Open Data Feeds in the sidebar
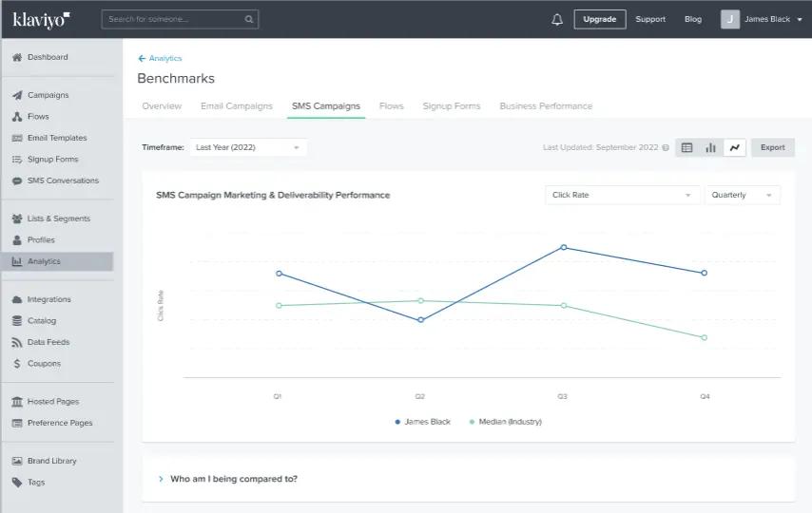This screenshot has width=812, height=513. click(x=48, y=342)
